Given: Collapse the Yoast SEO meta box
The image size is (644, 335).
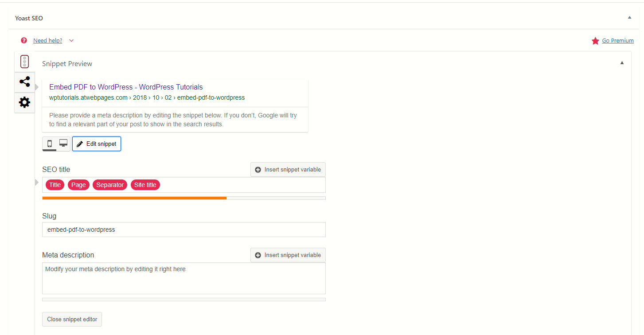Looking at the screenshot, I should pyautogui.click(x=629, y=18).
